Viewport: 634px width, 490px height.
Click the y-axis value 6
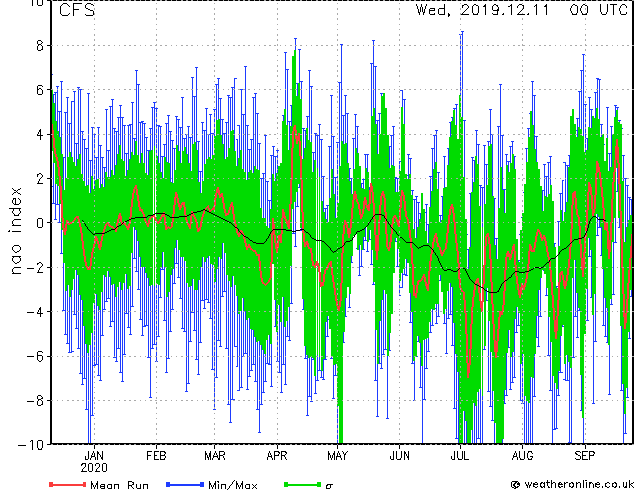[40, 90]
